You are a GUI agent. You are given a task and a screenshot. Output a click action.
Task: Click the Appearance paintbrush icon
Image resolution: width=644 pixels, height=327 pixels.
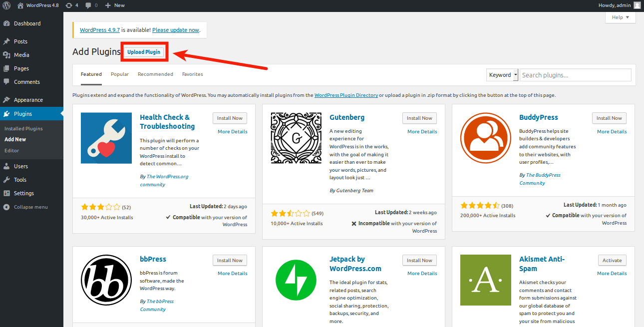click(6, 100)
